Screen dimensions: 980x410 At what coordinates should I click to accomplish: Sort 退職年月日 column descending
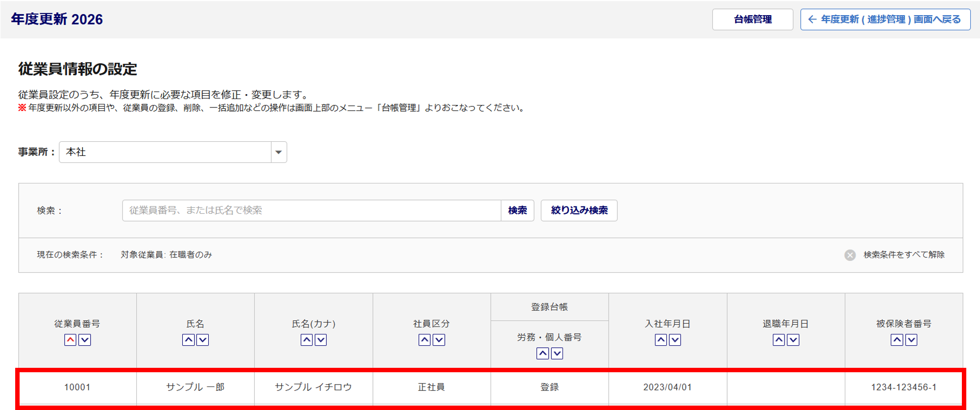(793, 340)
